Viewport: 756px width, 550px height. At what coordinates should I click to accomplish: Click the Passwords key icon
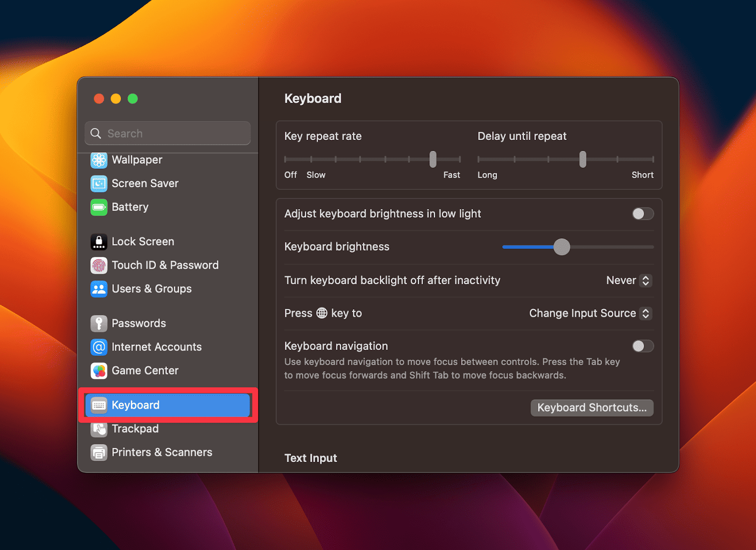pyautogui.click(x=99, y=323)
